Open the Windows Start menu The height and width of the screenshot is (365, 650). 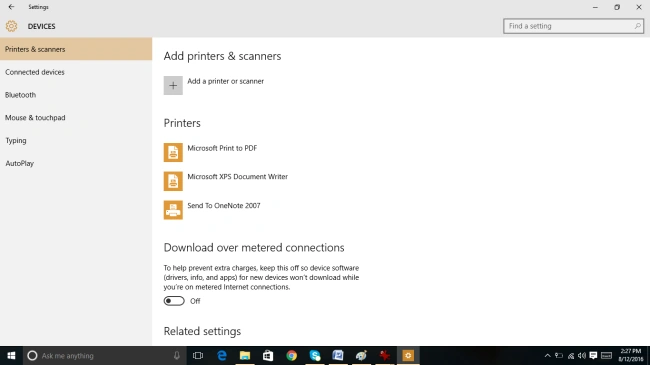point(11,355)
